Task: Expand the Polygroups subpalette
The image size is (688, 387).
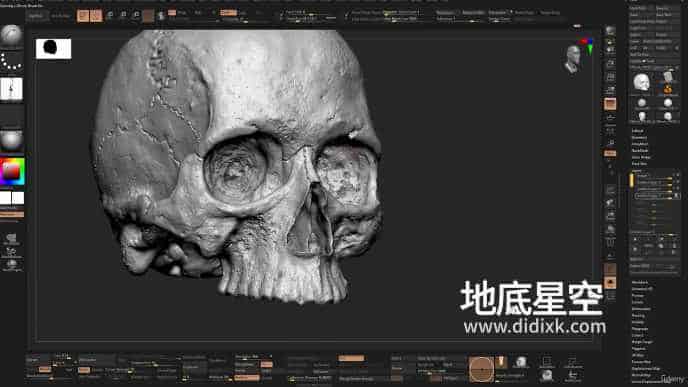Action: point(640,329)
